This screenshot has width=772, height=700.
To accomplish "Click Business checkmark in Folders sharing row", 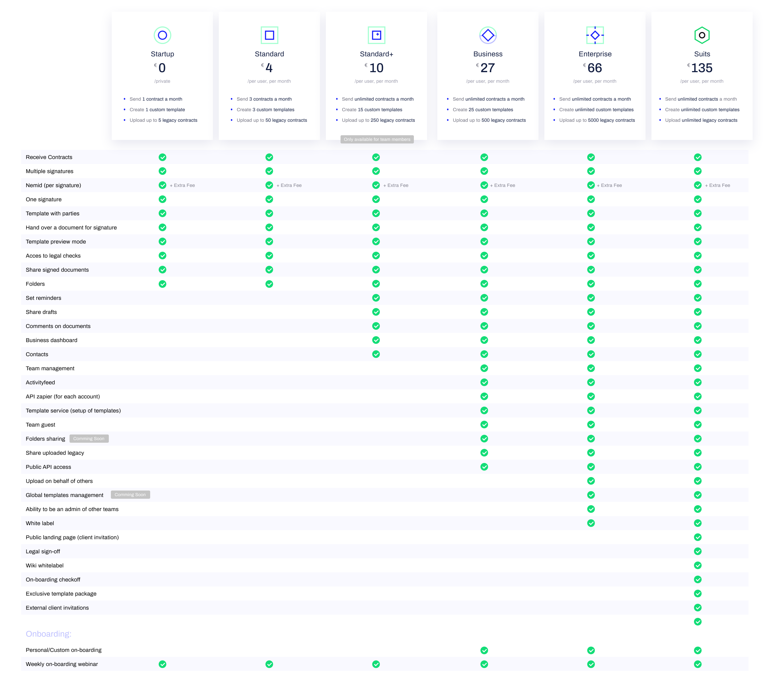I will (x=484, y=439).
